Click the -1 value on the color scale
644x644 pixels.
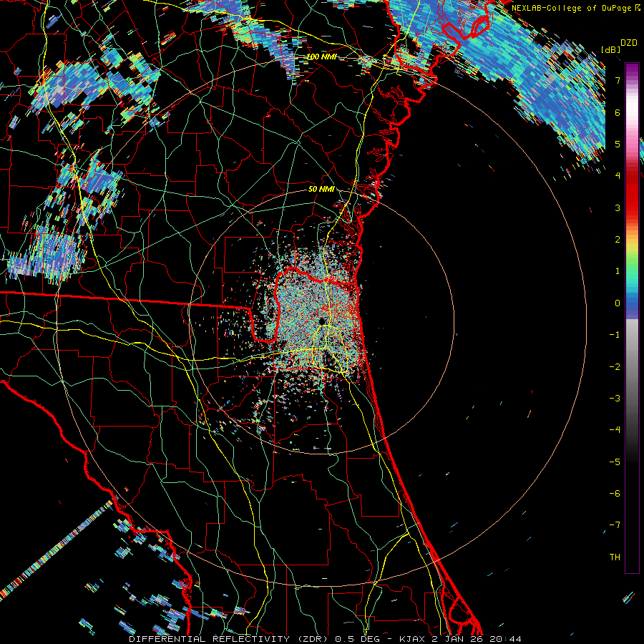[615, 335]
